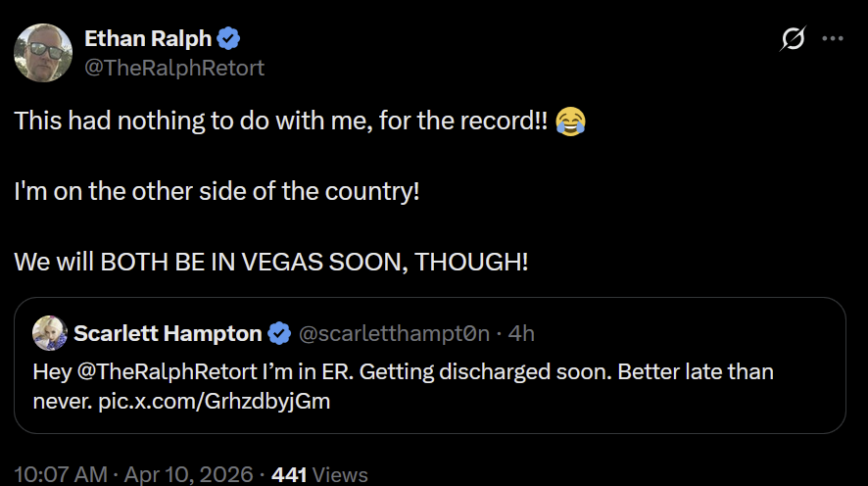Click the line 'We will BOTH BE IN VEGAS SOON'

click(x=270, y=262)
